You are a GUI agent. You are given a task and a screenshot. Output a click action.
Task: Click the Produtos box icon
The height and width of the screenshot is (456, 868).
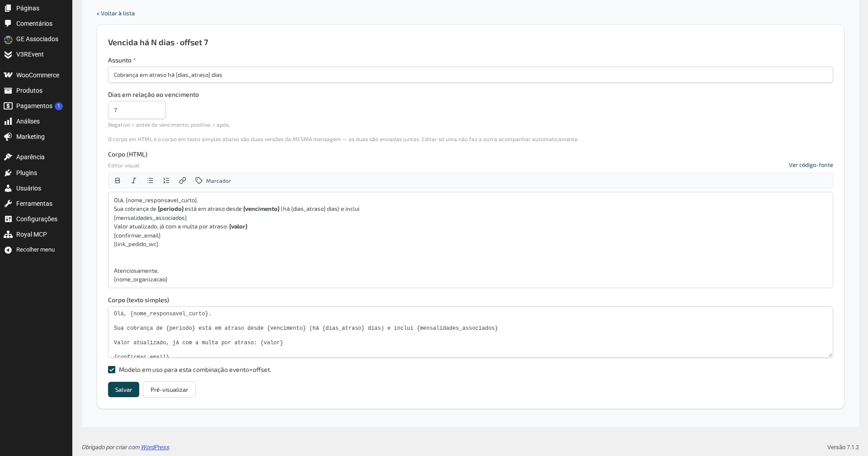coord(8,90)
